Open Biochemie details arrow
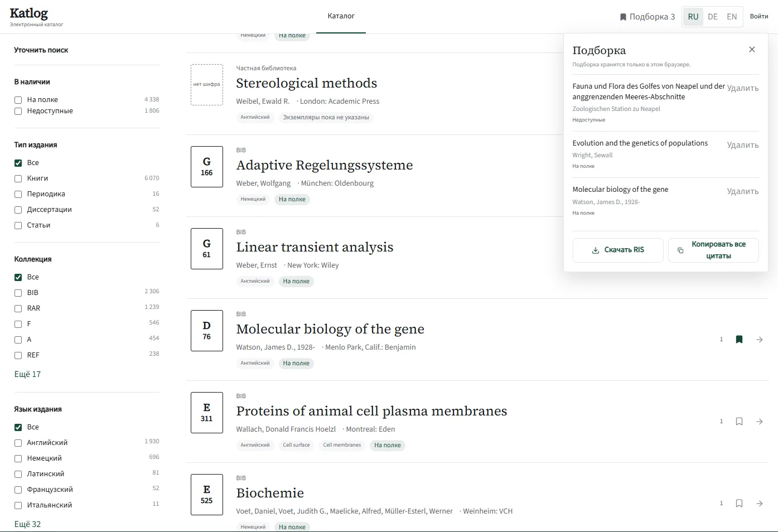 point(760,504)
